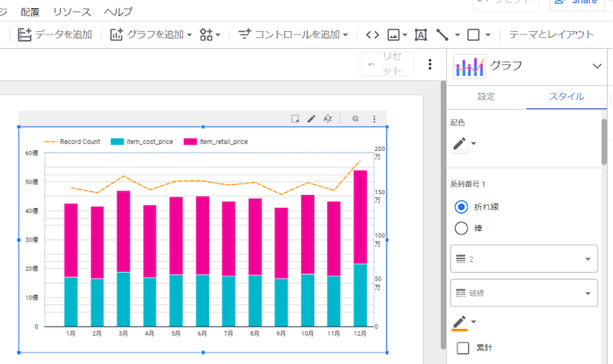The image size is (613, 364).
Task: Click the 12月 bar in chart
Action: click(x=360, y=248)
